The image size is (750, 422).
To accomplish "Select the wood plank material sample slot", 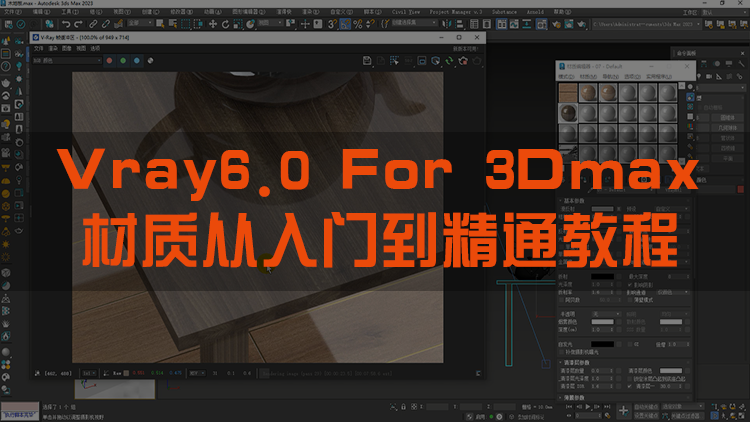I will click(x=567, y=93).
